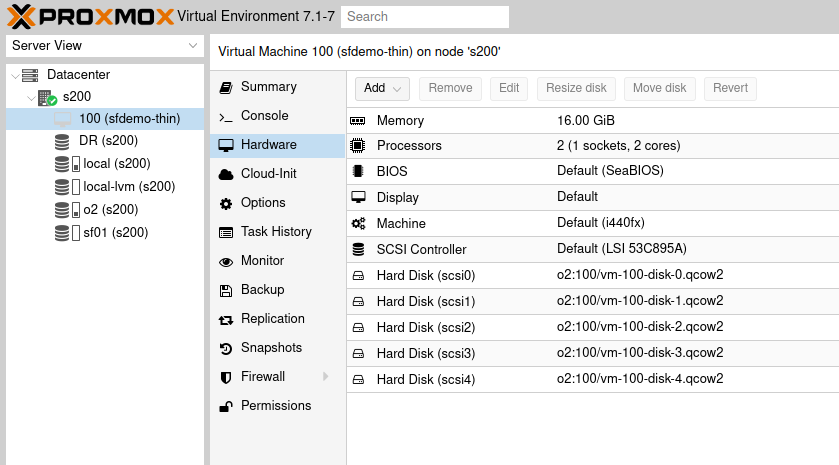839x465 pixels.
Task: Click the Memory RAM icon
Action: [x=357, y=121]
